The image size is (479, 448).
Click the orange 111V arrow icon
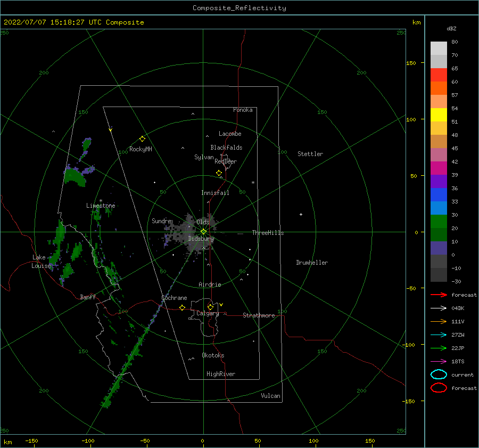click(x=439, y=321)
